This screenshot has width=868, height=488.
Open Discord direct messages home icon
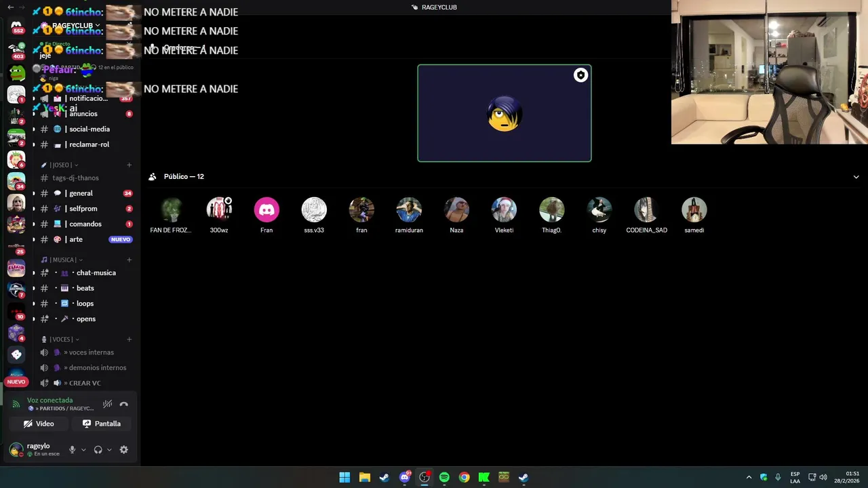[16, 27]
